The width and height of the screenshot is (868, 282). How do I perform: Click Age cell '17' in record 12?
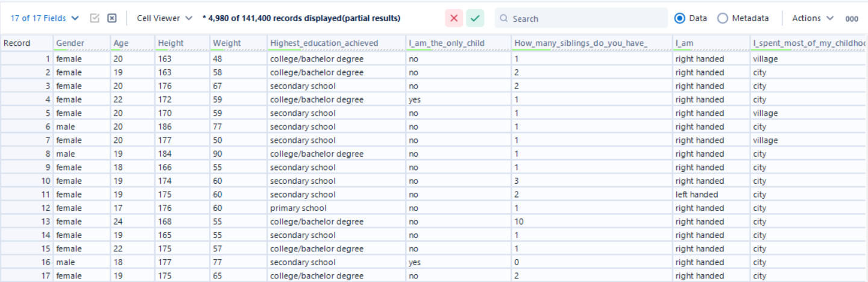click(x=131, y=208)
